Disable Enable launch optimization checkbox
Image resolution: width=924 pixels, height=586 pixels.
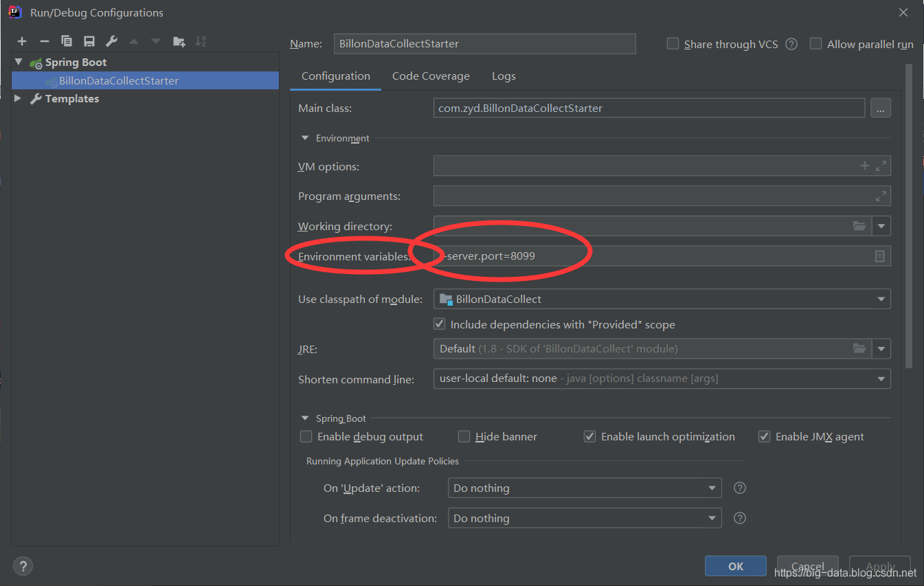pos(589,436)
